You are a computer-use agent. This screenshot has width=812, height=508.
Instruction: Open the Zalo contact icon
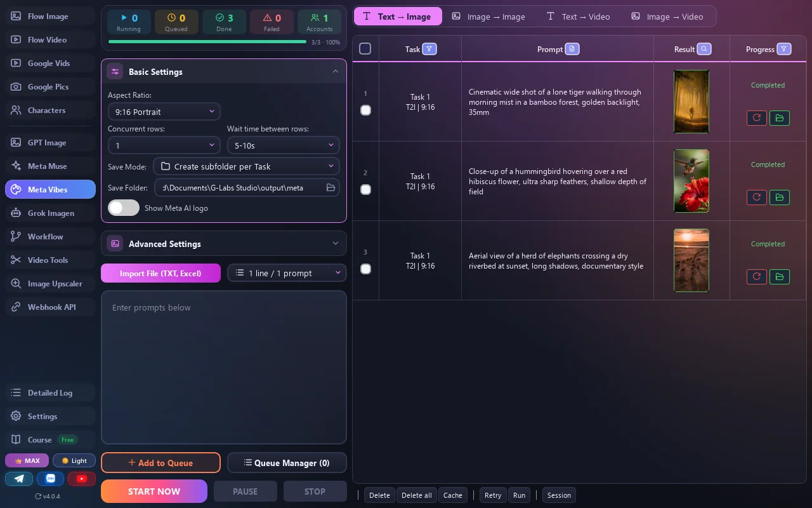coord(51,479)
